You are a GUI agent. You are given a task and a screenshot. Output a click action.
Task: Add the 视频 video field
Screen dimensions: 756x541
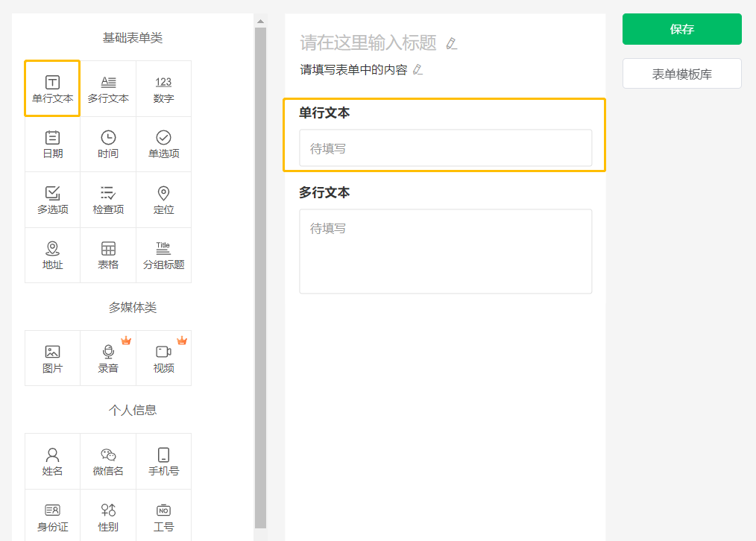[x=163, y=358]
